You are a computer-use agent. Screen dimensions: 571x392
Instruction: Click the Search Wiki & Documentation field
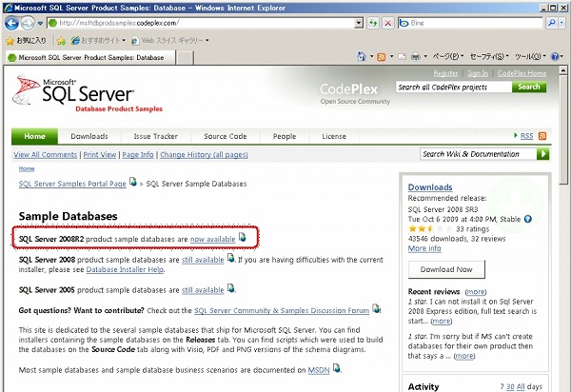[479, 154]
